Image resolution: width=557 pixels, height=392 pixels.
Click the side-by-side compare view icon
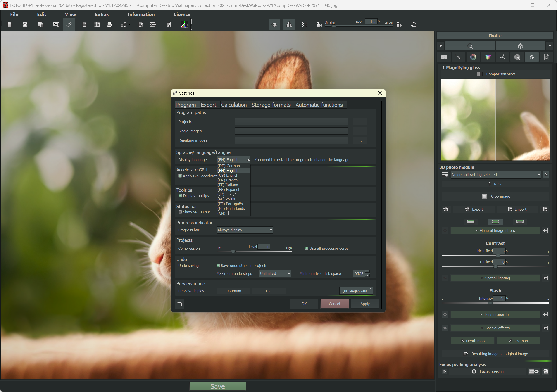289,24
